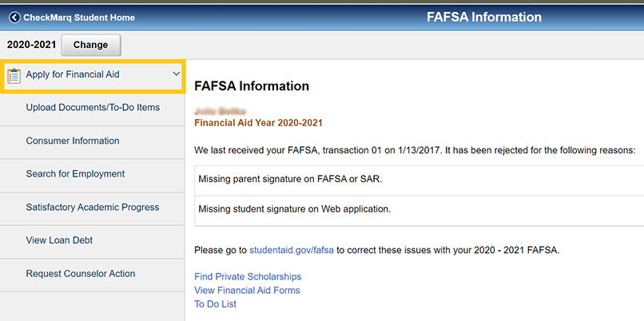Select Satisfactory Academic Progress item

click(x=93, y=208)
